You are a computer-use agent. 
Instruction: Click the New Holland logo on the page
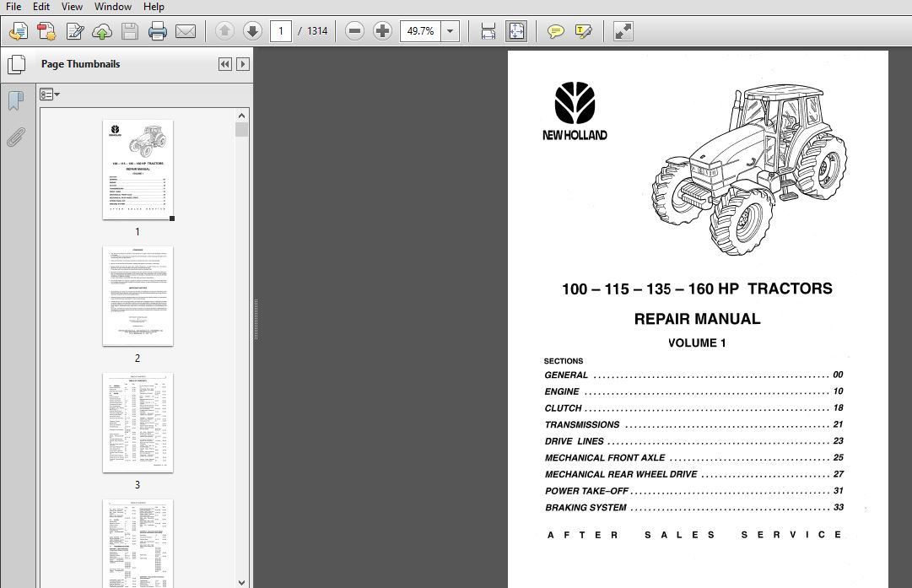575,111
